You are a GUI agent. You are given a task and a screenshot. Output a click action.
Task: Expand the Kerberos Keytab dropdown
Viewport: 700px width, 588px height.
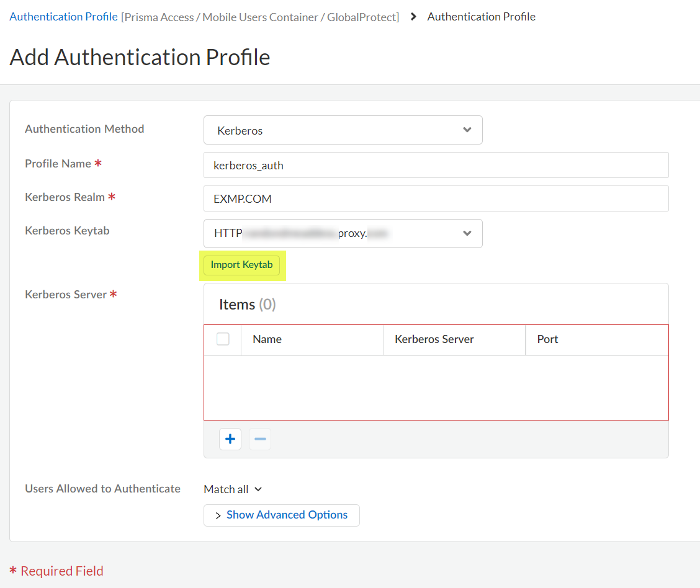[343, 233]
